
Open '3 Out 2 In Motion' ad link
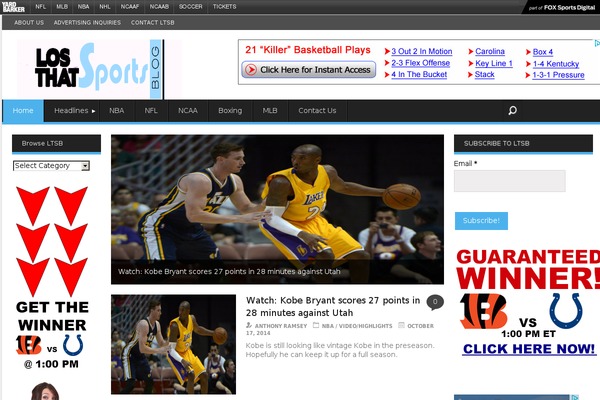[422, 51]
